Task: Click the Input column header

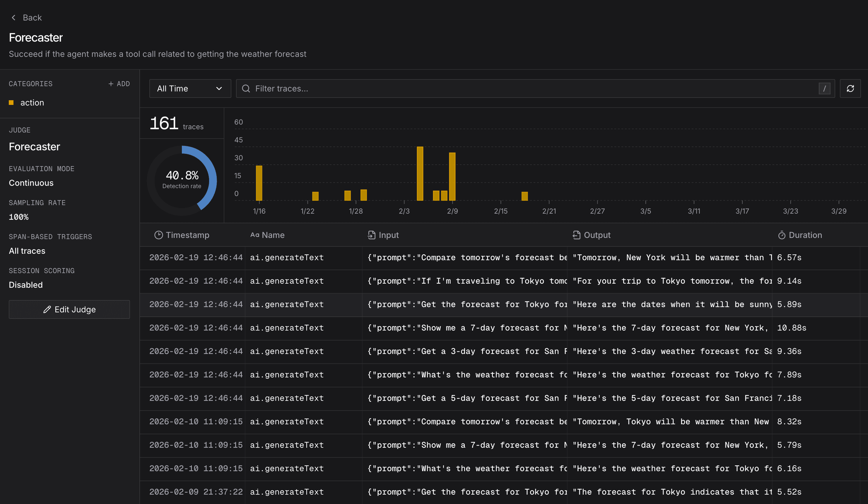Action: click(383, 235)
